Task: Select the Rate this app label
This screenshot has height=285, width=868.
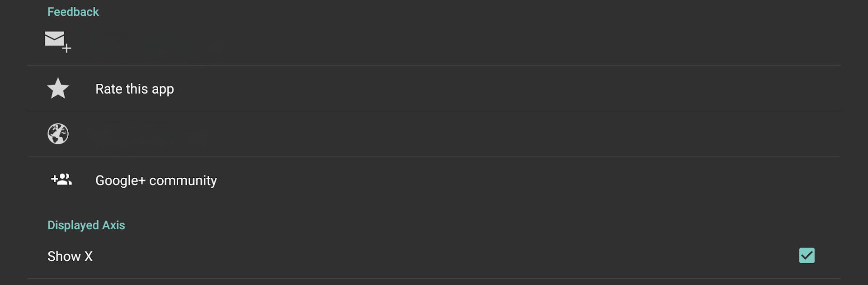Action: coord(135,89)
